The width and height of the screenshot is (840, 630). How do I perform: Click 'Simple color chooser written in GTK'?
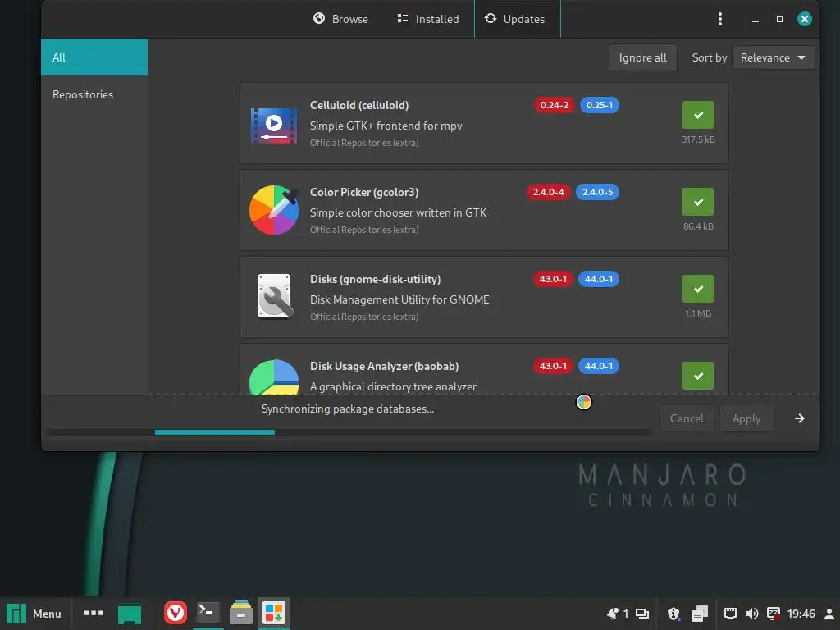click(x=398, y=212)
